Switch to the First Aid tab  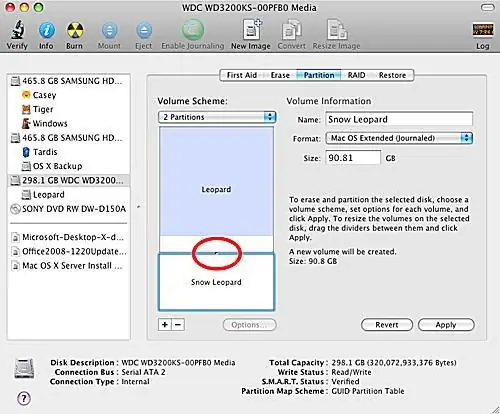242,75
